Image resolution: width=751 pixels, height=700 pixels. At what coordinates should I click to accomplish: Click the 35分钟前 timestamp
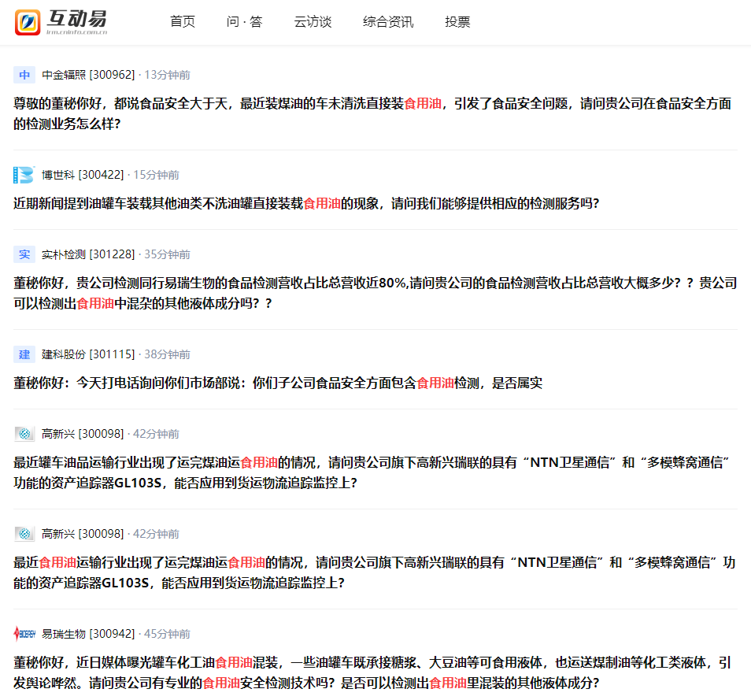point(167,254)
